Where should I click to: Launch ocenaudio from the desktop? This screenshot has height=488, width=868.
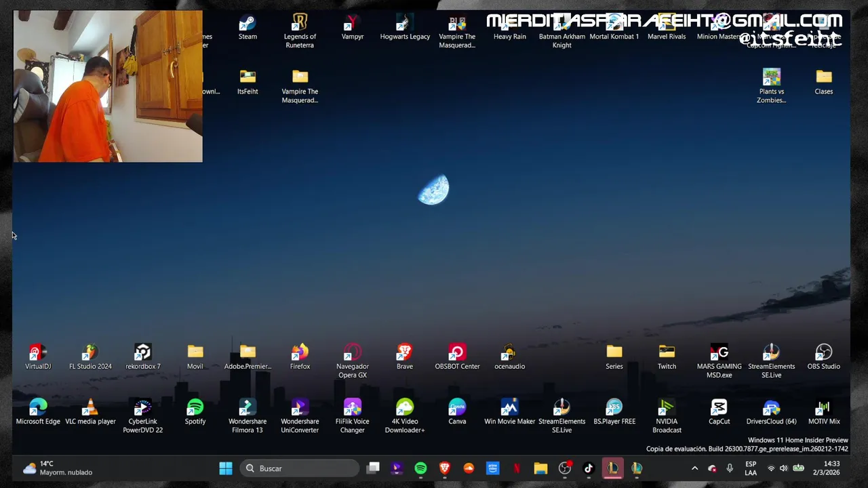click(x=510, y=357)
